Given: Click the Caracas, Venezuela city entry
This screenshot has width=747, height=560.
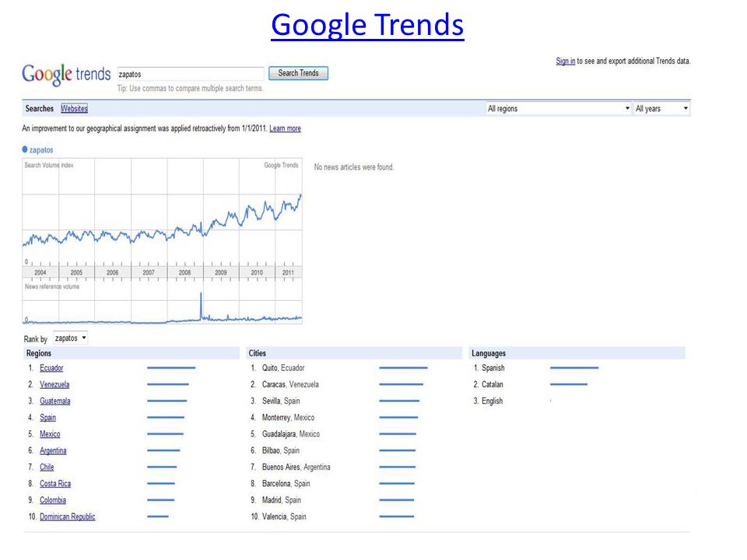Looking at the screenshot, I should point(290,385).
